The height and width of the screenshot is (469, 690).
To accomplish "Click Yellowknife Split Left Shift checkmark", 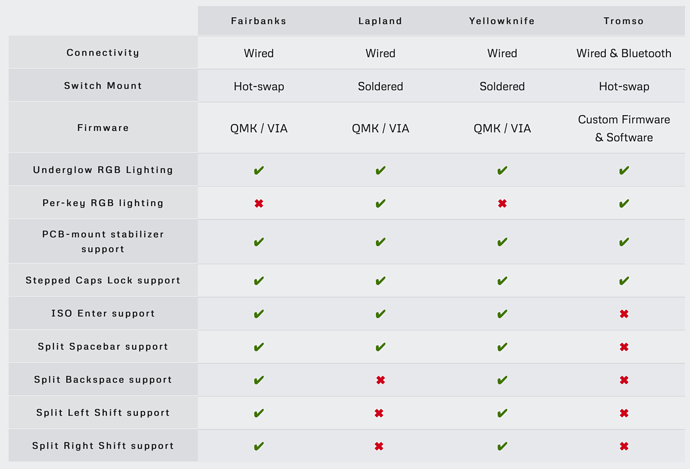I will 502,413.
